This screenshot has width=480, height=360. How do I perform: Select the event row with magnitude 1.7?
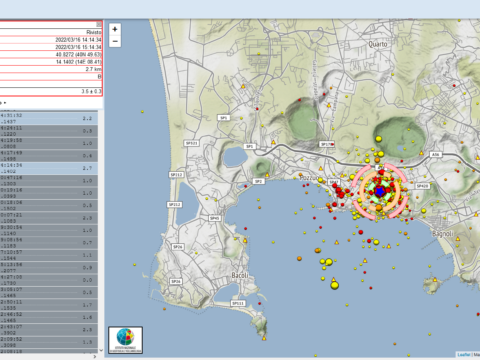click(49, 305)
